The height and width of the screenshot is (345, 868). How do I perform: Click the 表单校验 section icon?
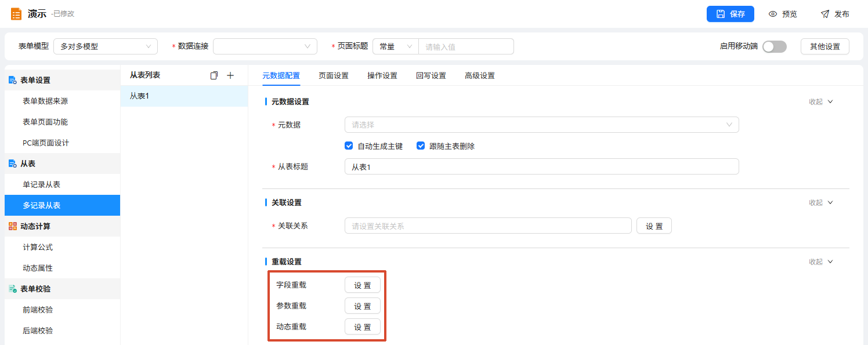point(12,289)
